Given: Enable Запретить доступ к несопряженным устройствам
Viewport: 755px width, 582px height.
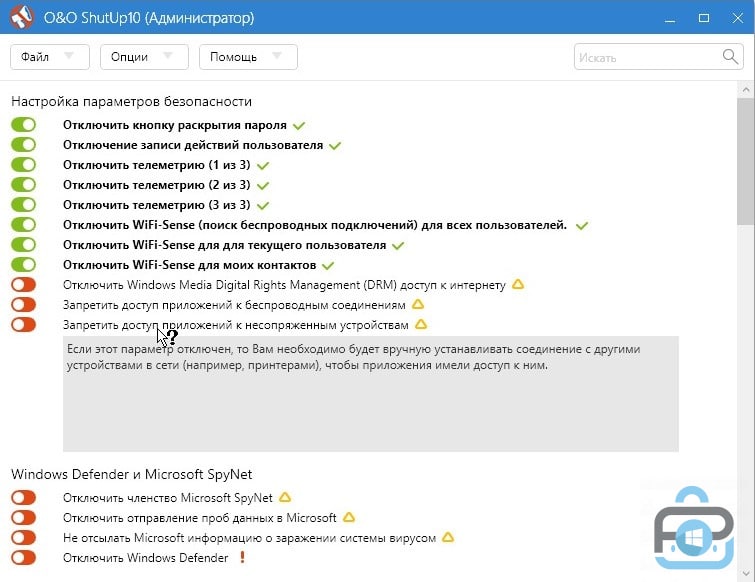Looking at the screenshot, I should [24, 324].
